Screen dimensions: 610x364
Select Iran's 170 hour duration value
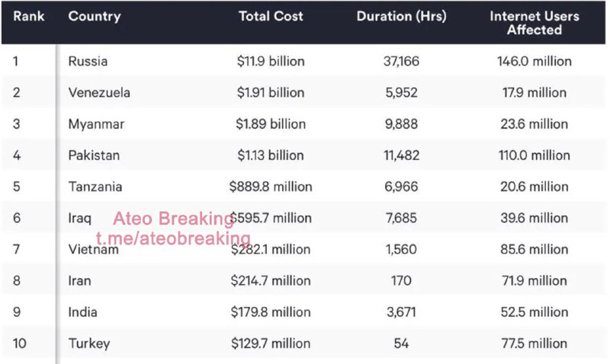(x=401, y=281)
